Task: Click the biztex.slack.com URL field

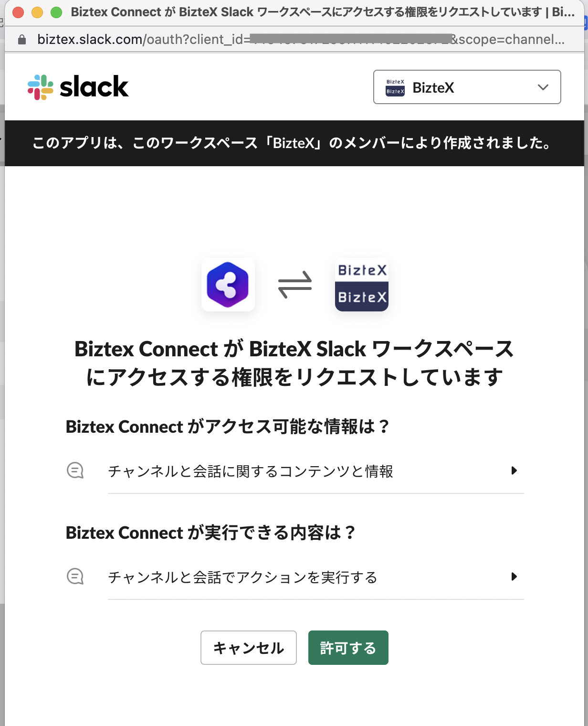Action: [301, 39]
